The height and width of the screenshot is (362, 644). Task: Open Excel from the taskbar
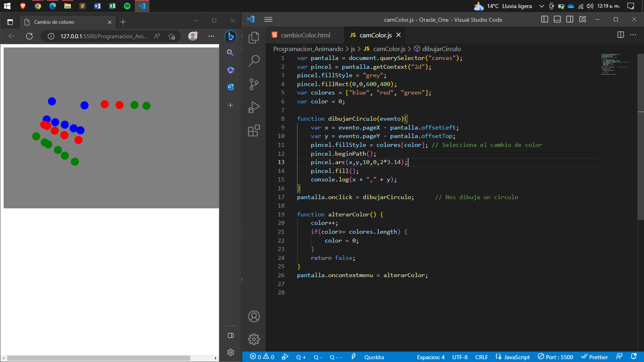pyautogui.click(x=112, y=6)
